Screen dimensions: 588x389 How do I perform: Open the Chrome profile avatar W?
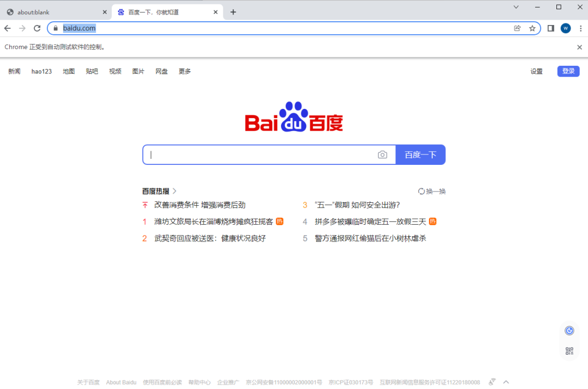click(566, 28)
